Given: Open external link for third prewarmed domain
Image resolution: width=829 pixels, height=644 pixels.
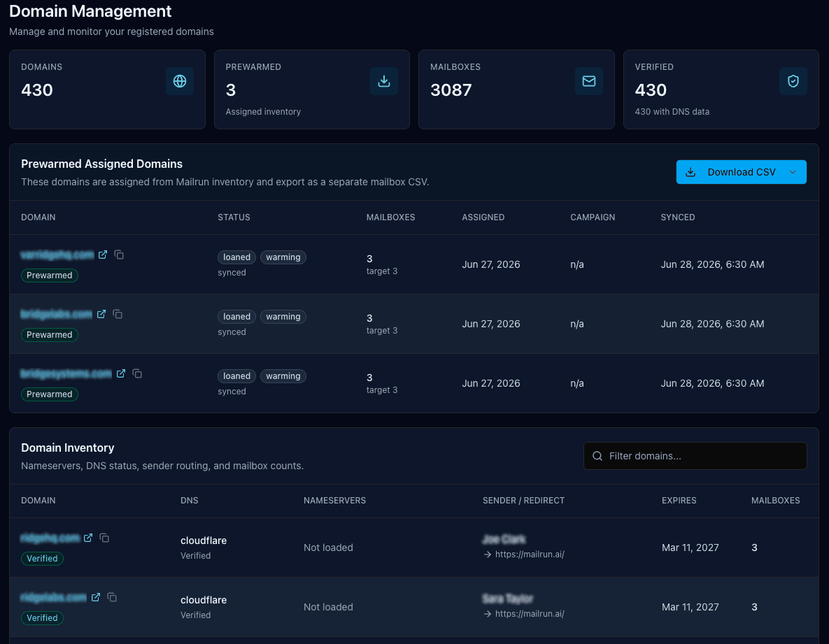Looking at the screenshot, I should coord(120,373).
